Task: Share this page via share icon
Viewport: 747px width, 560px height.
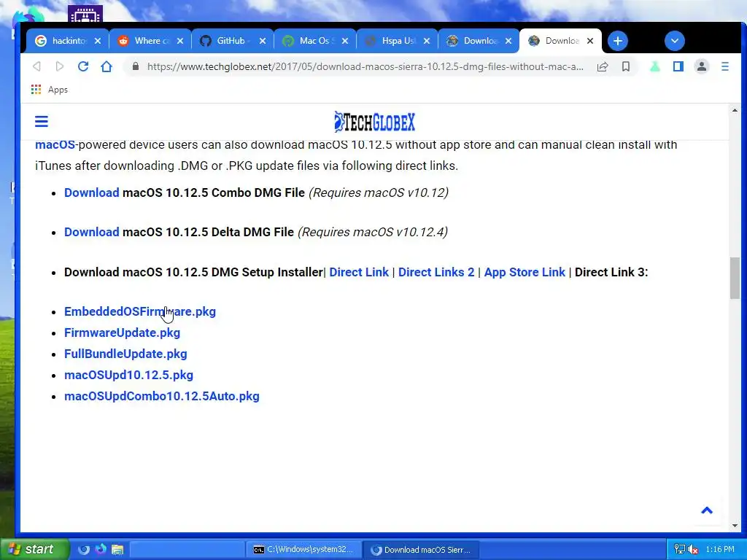Action: (603, 66)
